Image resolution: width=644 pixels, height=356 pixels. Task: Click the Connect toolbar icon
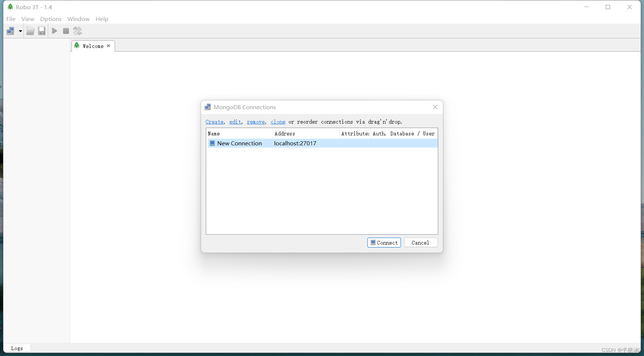(11, 31)
